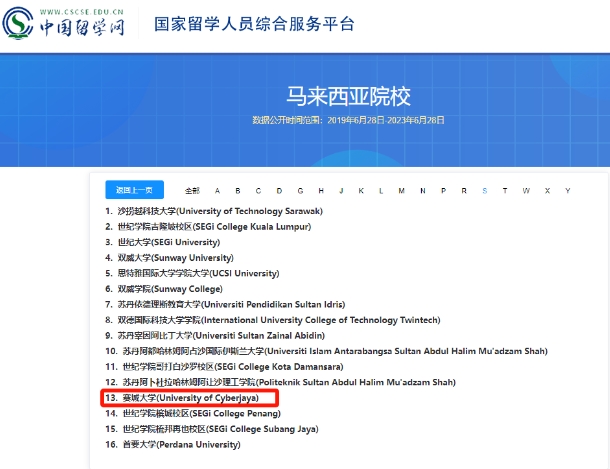The width and height of the screenshot is (610, 469).
Task: Filter schools by letter L
Action: click(381, 191)
